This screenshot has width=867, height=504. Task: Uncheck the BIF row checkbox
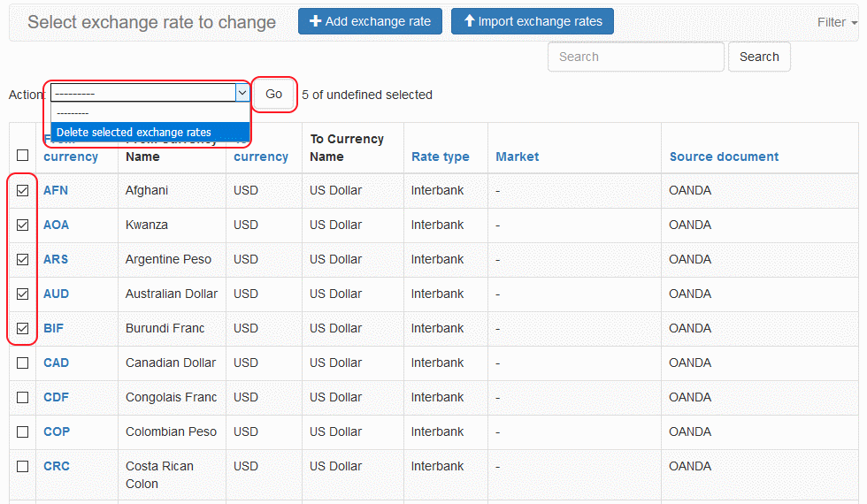click(x=23, y=328)
